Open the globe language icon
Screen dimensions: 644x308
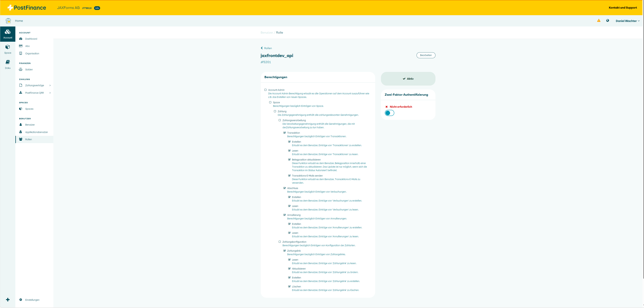pos(608,20)
